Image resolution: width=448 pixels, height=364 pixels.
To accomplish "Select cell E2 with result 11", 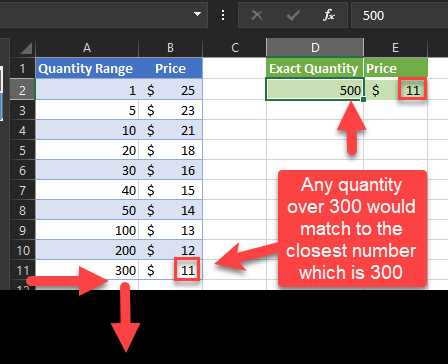I will coord(396,89).
